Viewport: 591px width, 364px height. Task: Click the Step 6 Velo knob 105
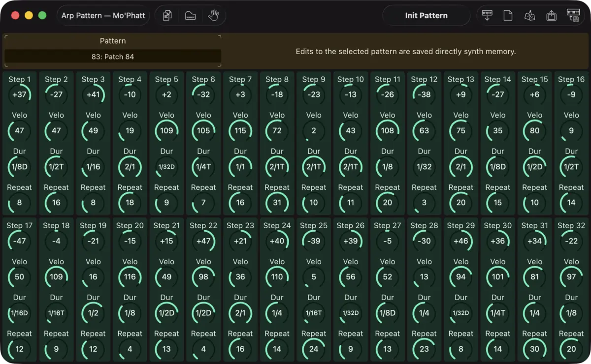pos(203,131)
